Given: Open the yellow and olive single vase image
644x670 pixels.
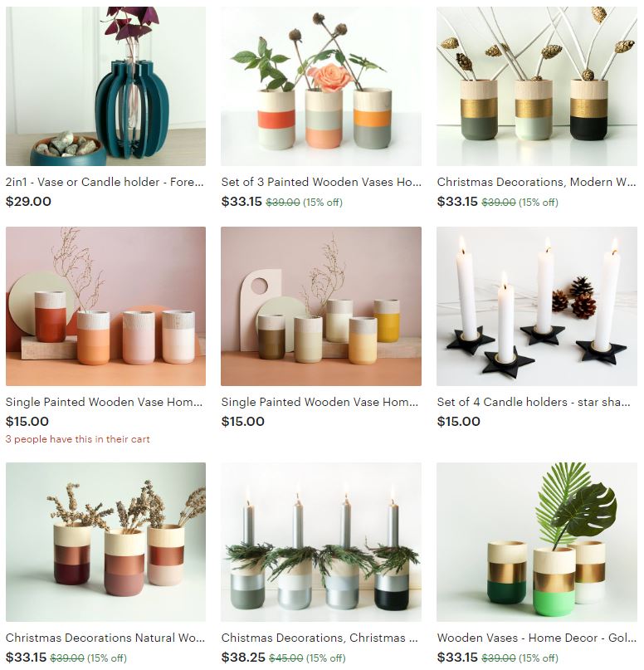Looking at the screenshot, I should tap(321, 306).
